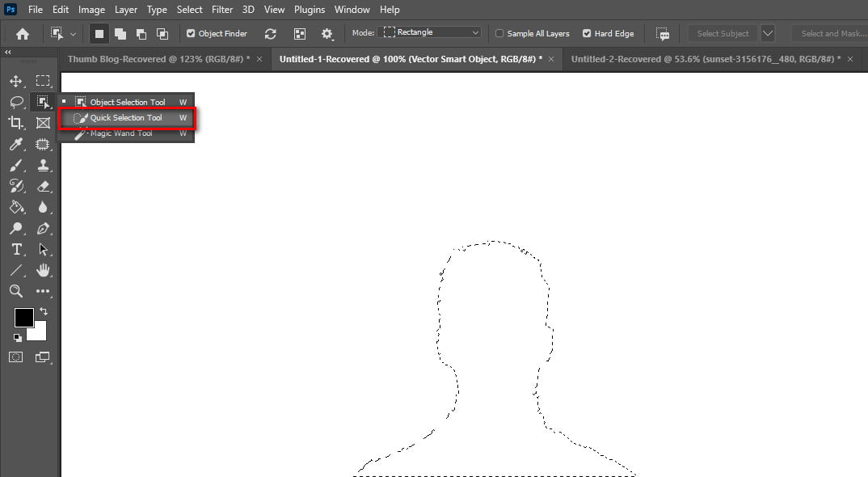Screen dimensions: 868x477
Task: Open the Filter menu
Action: [221, 9]
